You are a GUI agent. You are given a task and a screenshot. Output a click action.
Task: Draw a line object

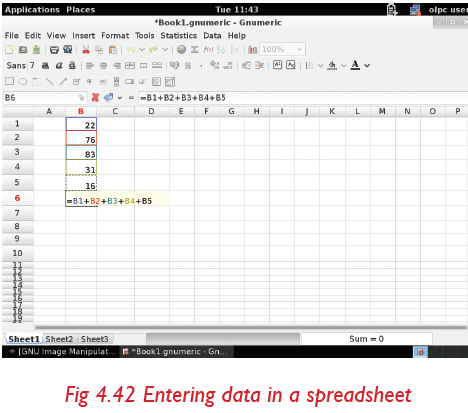coord(50,81)
